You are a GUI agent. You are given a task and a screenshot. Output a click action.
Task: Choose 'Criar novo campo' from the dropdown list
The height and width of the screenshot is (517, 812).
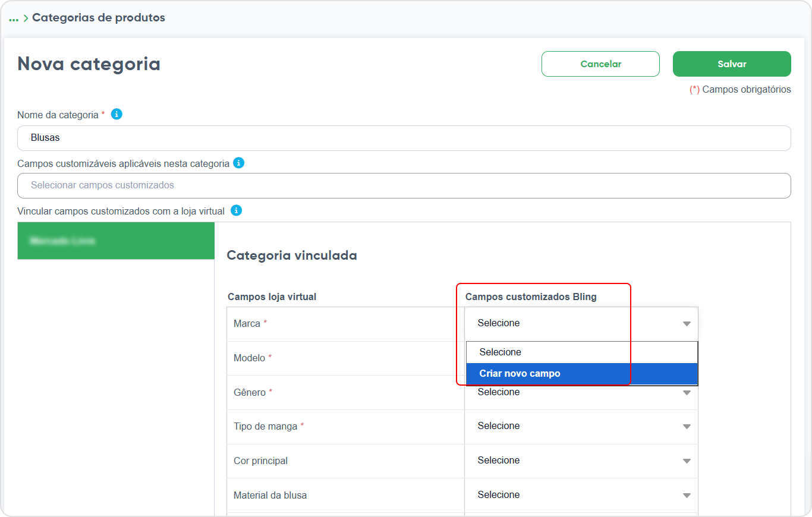tap(581, 374)
